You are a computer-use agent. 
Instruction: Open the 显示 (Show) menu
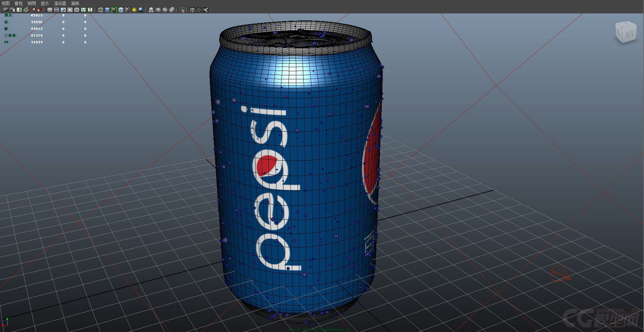45,3
